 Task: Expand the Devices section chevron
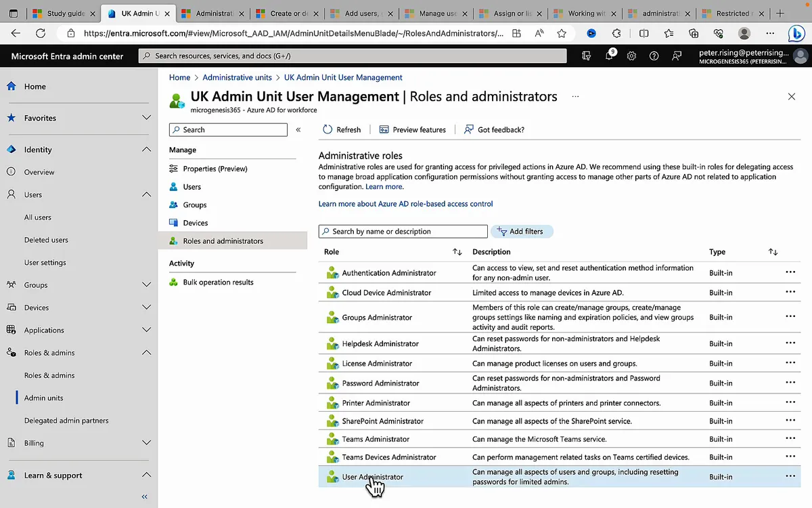pos(146,308)
